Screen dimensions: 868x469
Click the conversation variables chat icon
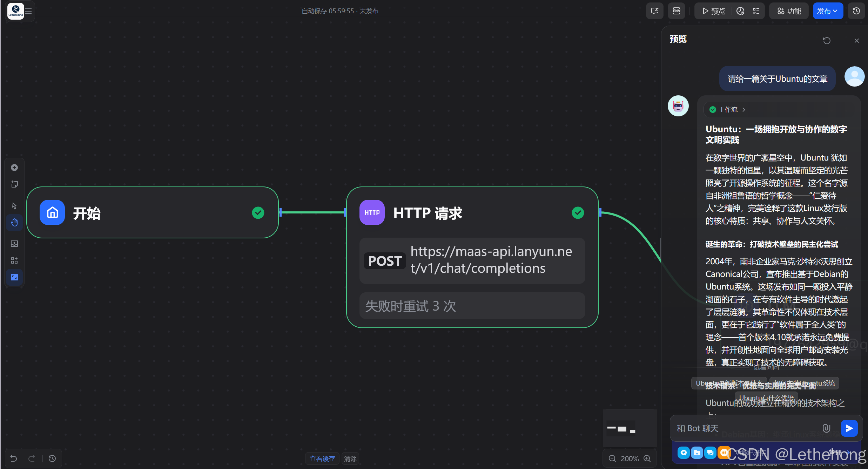tap(654, 11)
